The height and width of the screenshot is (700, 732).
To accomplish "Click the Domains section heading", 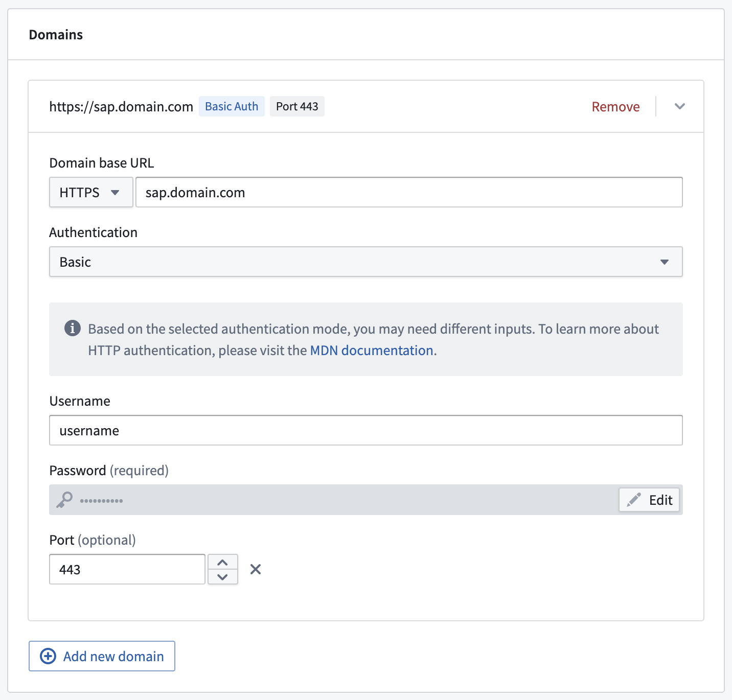I will 56,35.
